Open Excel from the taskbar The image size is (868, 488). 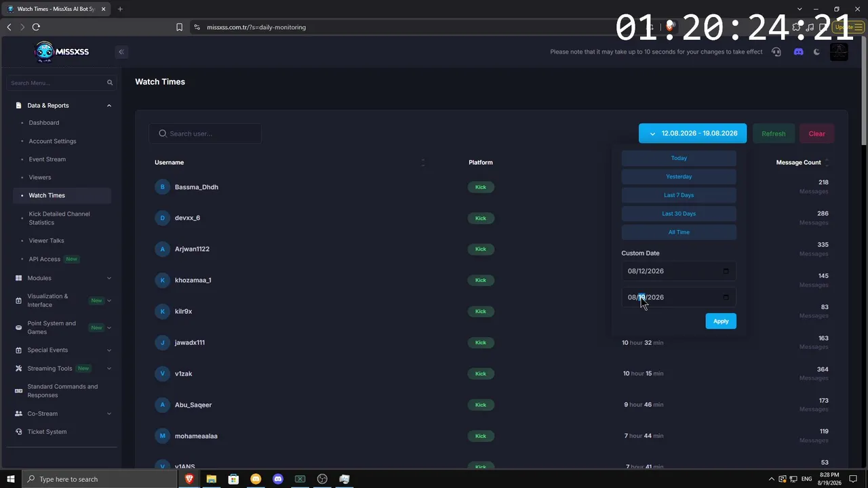300,479
